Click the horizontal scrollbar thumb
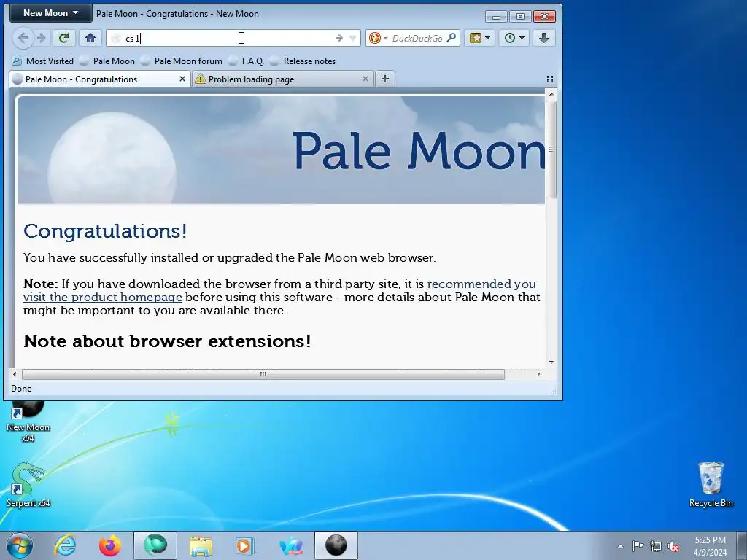 click(x=263, y=374)
